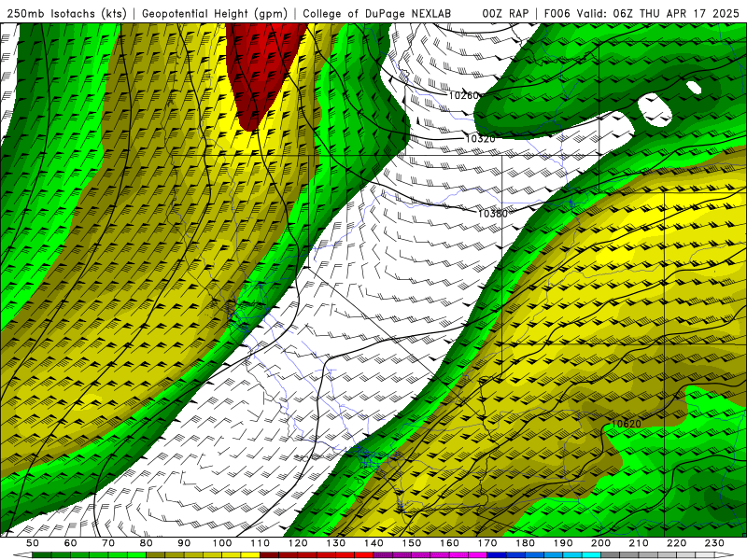Viewport: 747px width, 560px height.
Task: Click the 10620 height contour label
Action: 626,424
